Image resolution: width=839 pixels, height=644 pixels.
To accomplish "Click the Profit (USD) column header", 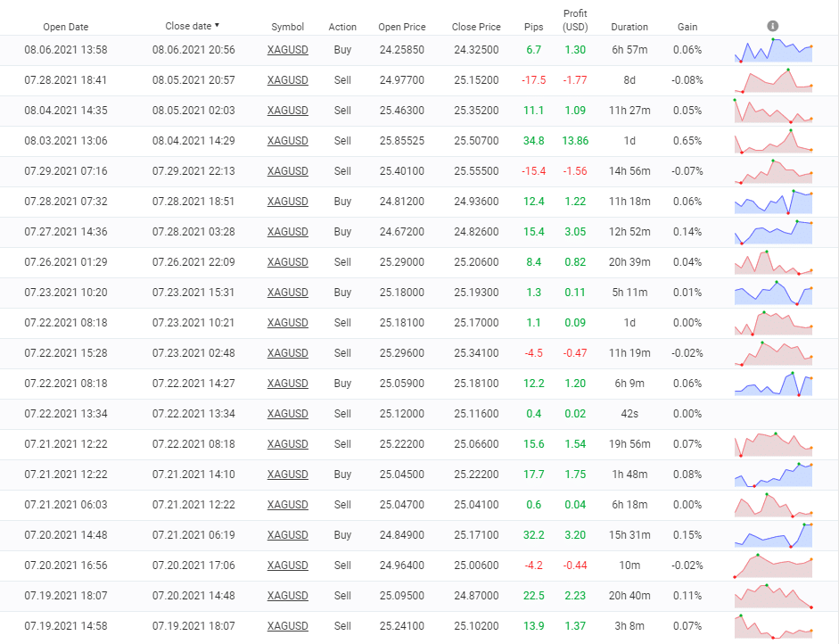I will 575,21.
